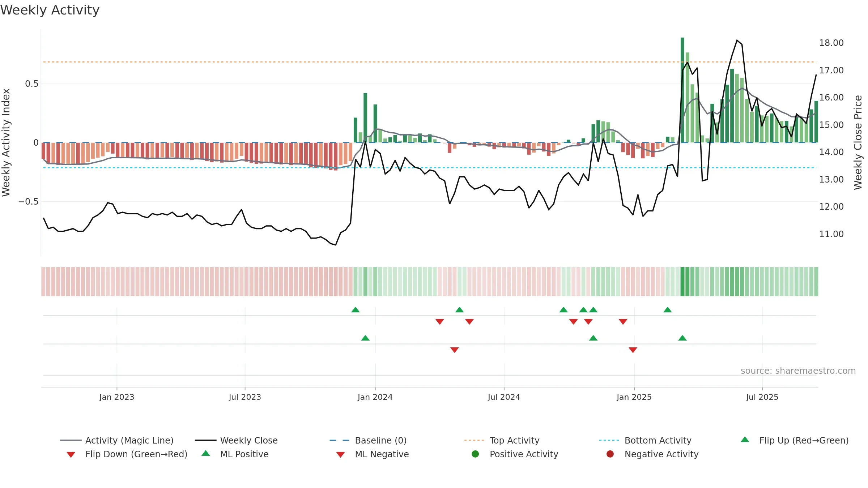The width and height of the screenshot is (868, 488).
Task: Click the Bottom Activity legend line icon
Action: point(609,440)
